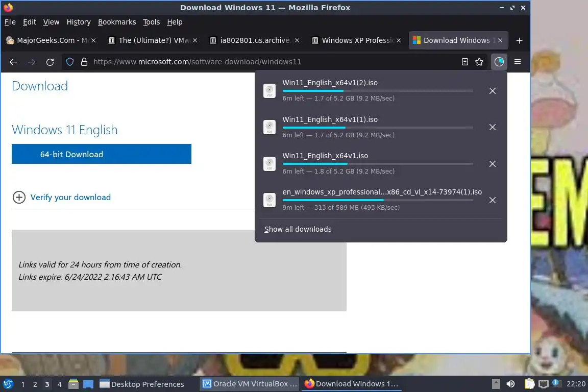Click the network monitor tray icon

544,384
